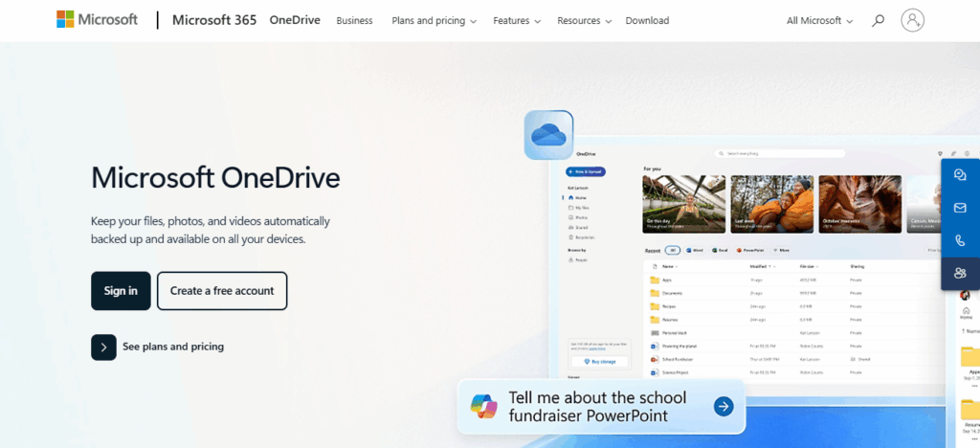The width and height of the screenshot is (980, 448).
Task: Open the site search magnifier icon
Action: point(879,21)
